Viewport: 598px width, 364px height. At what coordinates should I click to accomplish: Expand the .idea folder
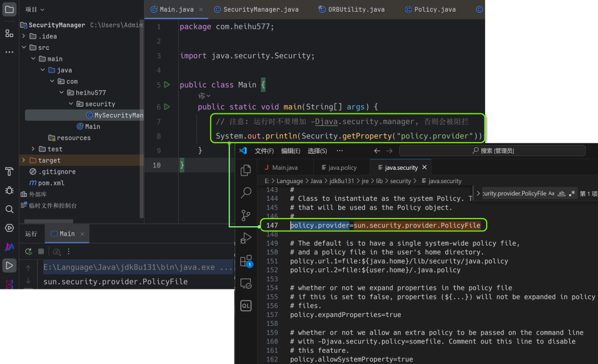coord(24,36)
